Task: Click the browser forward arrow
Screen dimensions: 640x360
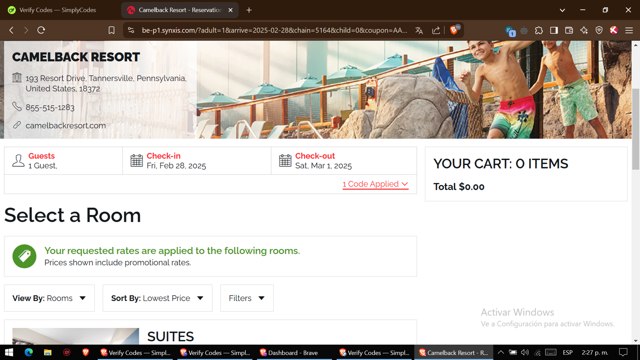Action: pos(26,30)
